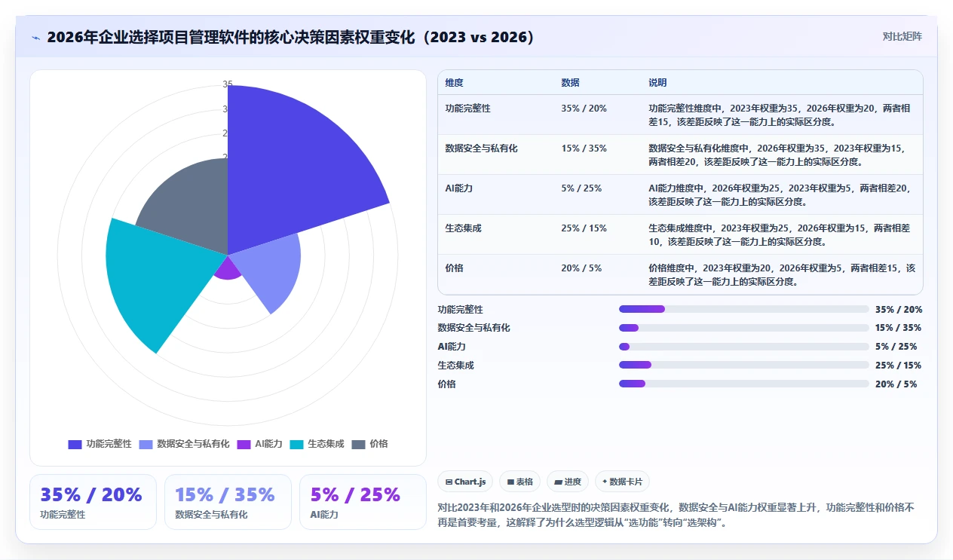Screen dimensions: 953x560
Task: Click the table cell 35% / 20%
Action: click(584, 109)
